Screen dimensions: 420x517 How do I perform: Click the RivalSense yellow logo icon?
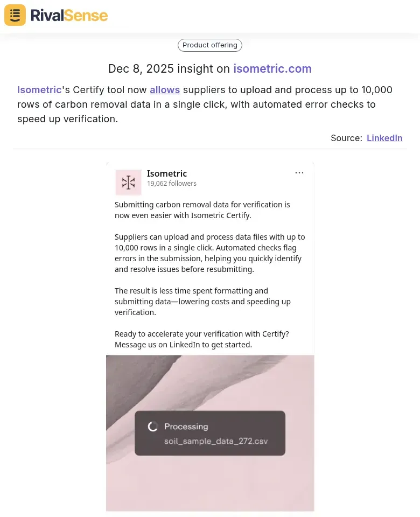click(15, 15)
